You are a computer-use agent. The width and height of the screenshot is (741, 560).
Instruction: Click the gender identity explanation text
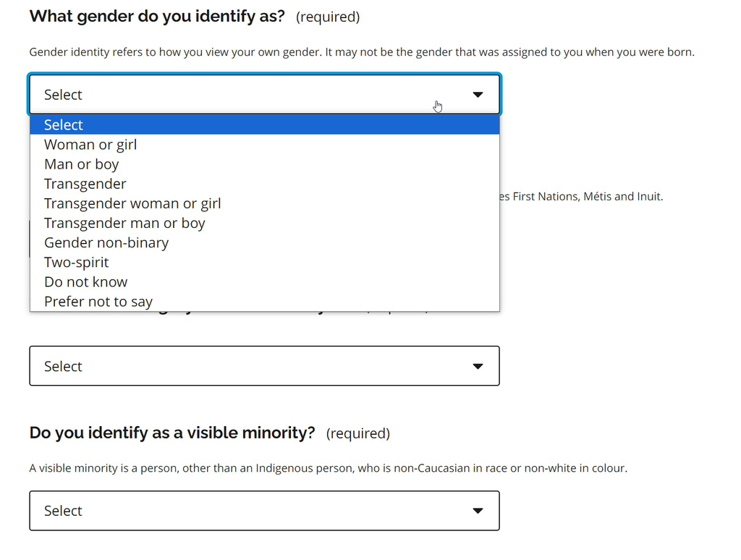tap(362, 52)
